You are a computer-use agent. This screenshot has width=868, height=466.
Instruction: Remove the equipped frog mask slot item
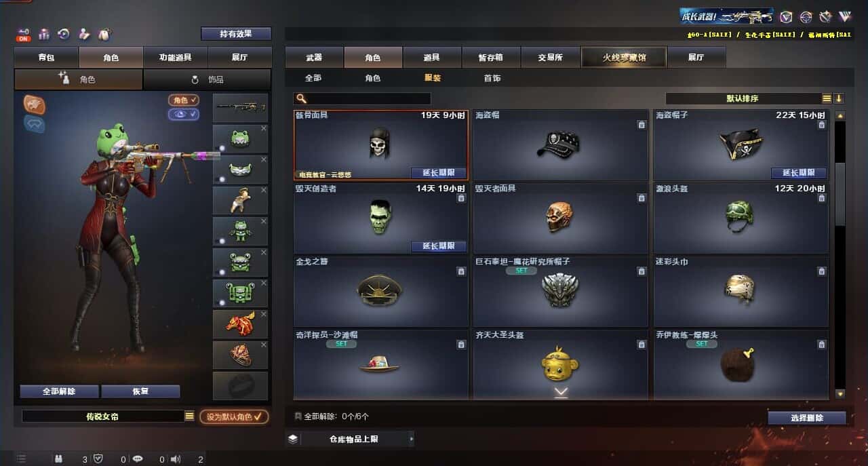264,128
